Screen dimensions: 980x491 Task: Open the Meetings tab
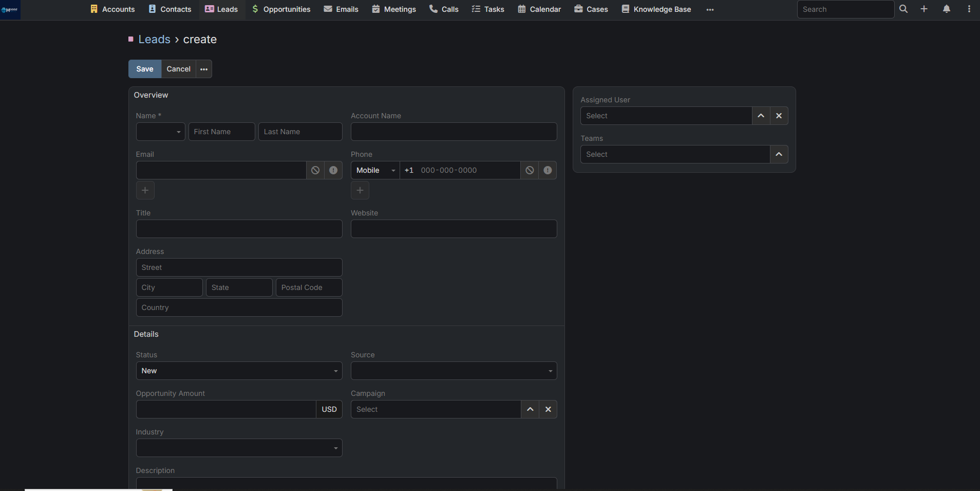(394, 9)
